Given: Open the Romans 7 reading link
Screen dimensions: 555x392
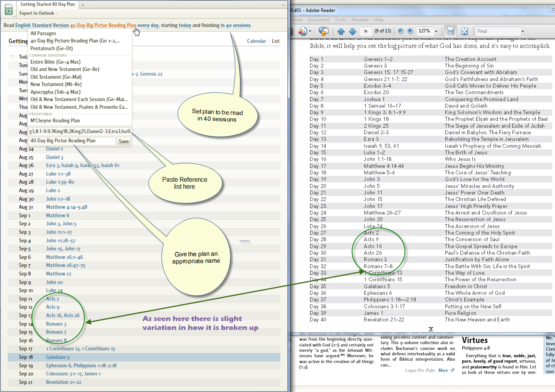Looking at the screenshot, I should tap(56, 332).
